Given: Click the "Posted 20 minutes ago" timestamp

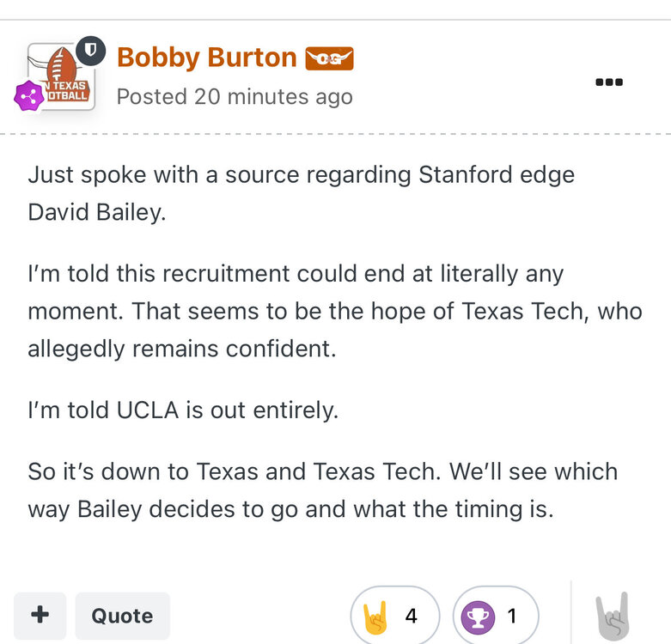Looking at the screenshot, I should (235, 96).
